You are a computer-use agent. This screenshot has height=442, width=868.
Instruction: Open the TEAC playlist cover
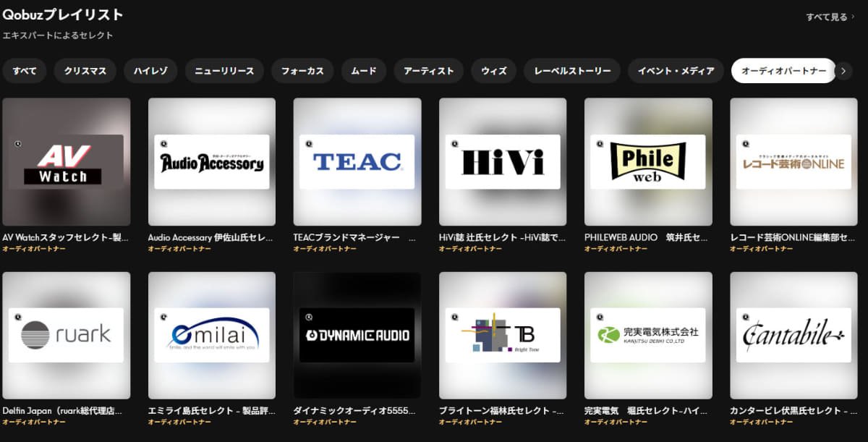tap(357, 162)
